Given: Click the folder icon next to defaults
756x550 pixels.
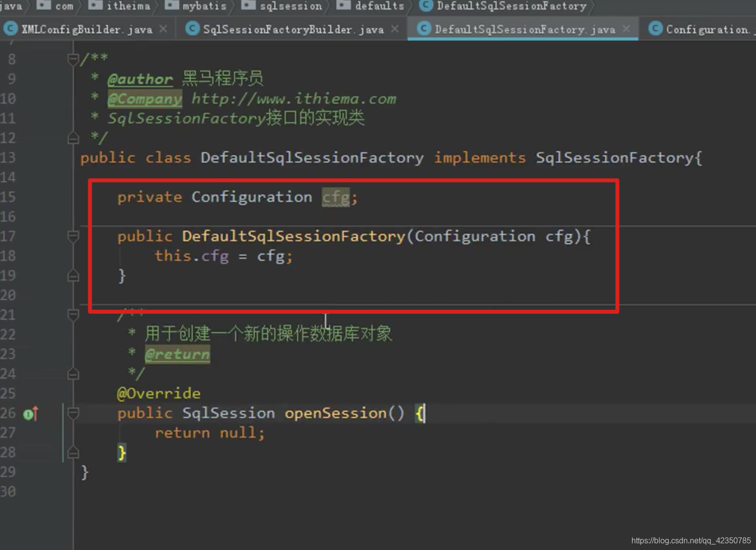Looking at the screenshot, I should tap(344, 5).
